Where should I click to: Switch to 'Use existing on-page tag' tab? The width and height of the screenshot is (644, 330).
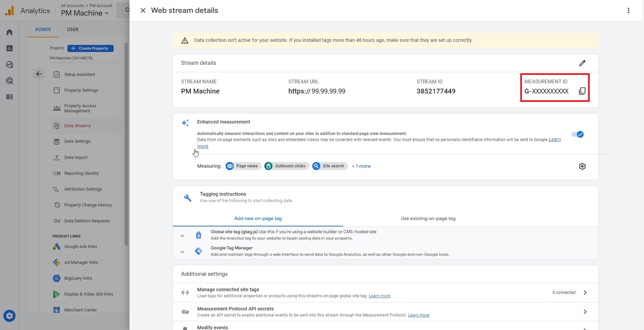click(x=428, y=218)
